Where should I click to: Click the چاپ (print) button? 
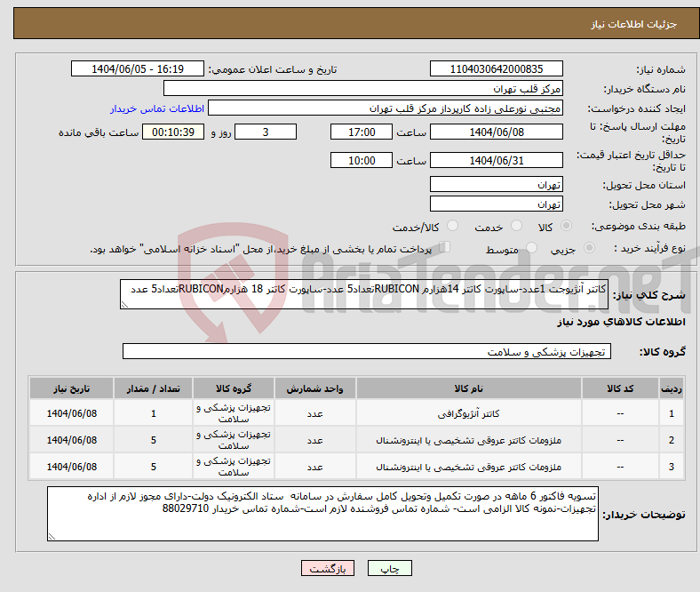click(x=389, y=568)
